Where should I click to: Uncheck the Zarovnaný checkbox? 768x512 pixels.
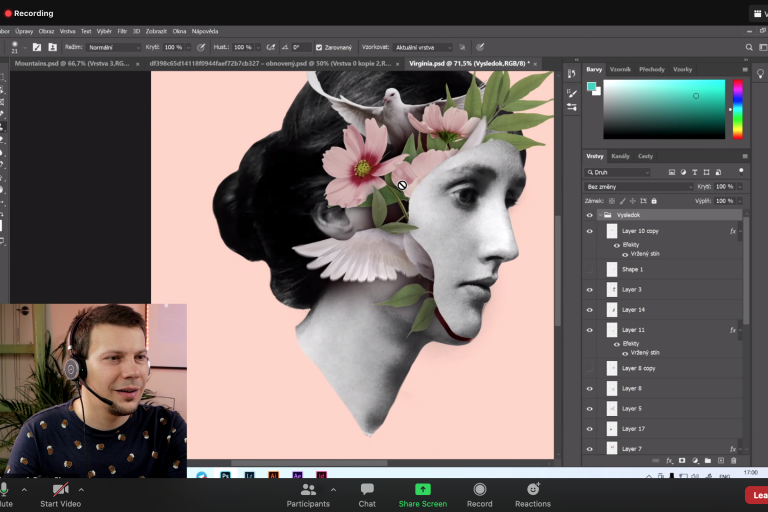pyautogui.click(x=319, y=47)
